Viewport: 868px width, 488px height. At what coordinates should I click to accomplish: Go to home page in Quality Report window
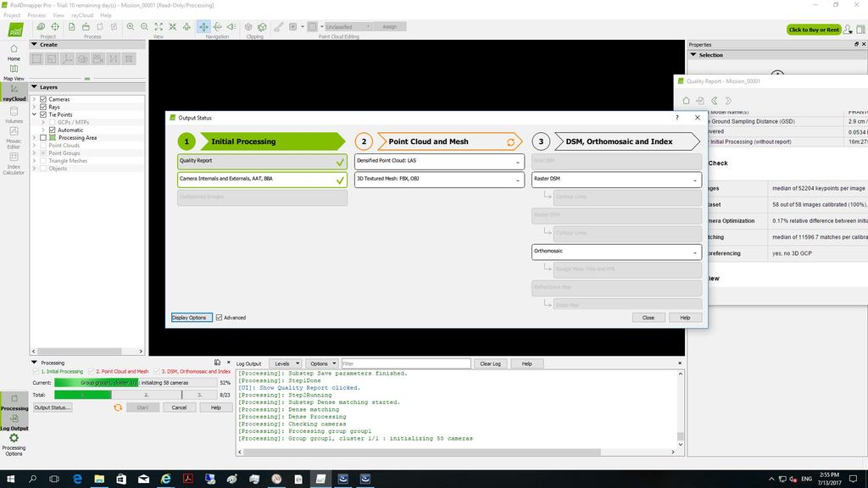pyautogui.click(x=686, y=101)
